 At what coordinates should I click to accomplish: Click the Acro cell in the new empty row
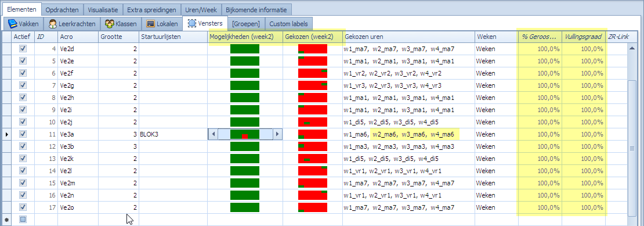click(78, 220)
